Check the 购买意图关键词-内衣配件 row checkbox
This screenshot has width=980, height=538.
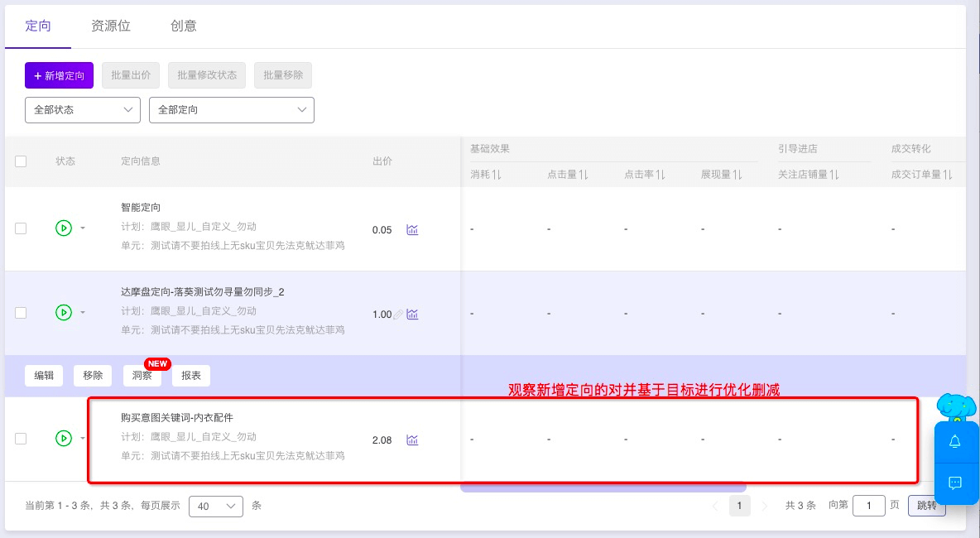pyautogui.click(x=21, y=439)
